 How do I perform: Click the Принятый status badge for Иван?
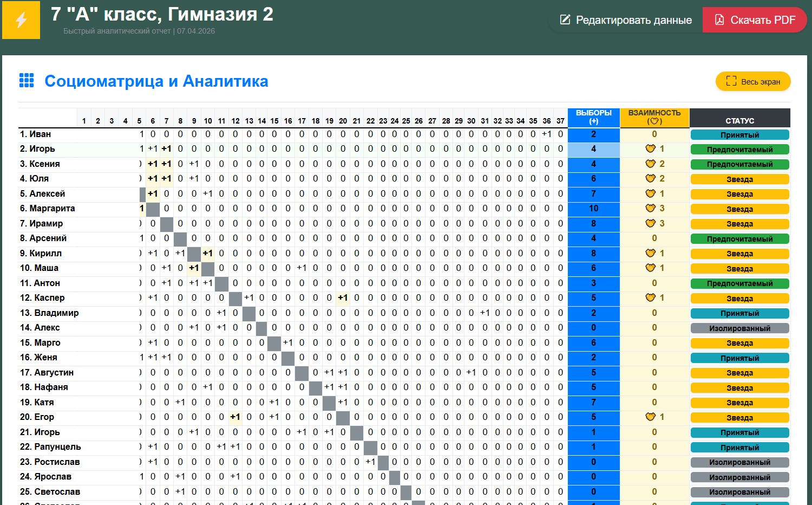pyautogui.click(x=739, y=135)
